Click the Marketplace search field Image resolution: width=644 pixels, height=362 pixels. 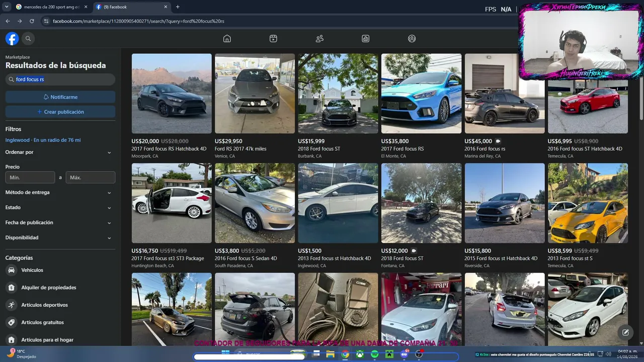[x=60, y=79]
